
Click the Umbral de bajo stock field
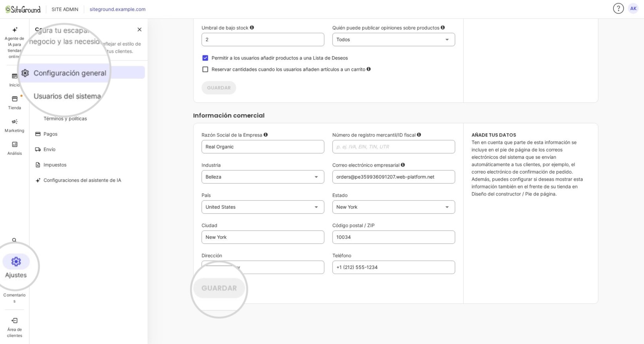pos(263,39)
